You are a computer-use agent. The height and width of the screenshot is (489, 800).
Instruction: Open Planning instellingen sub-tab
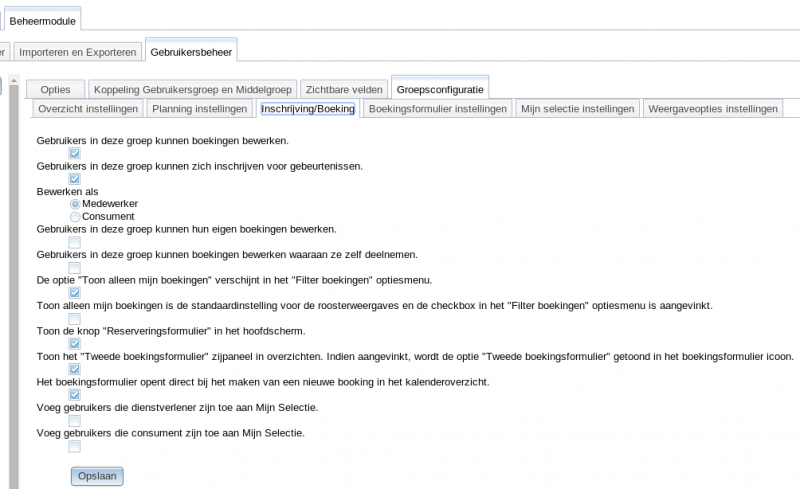click(x=199, y=109)
